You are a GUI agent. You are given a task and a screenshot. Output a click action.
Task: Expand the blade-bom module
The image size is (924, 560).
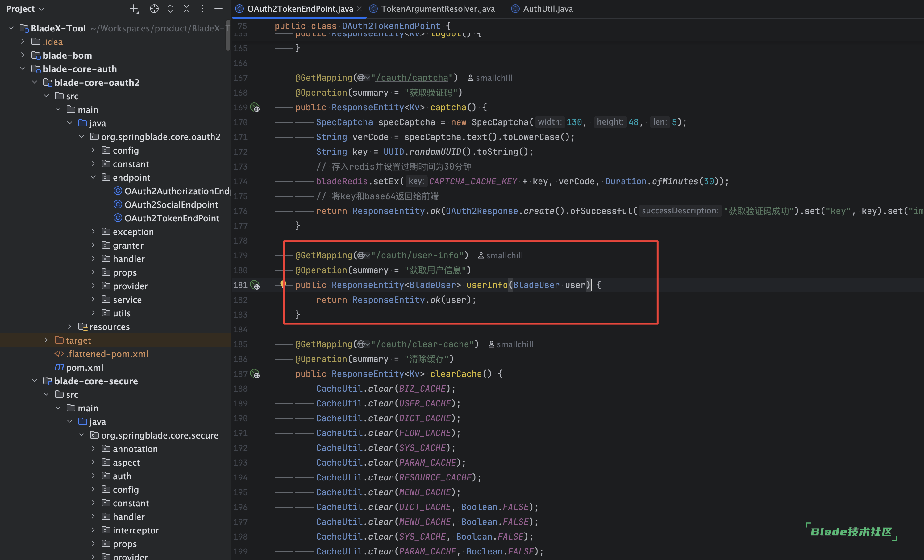23,55
